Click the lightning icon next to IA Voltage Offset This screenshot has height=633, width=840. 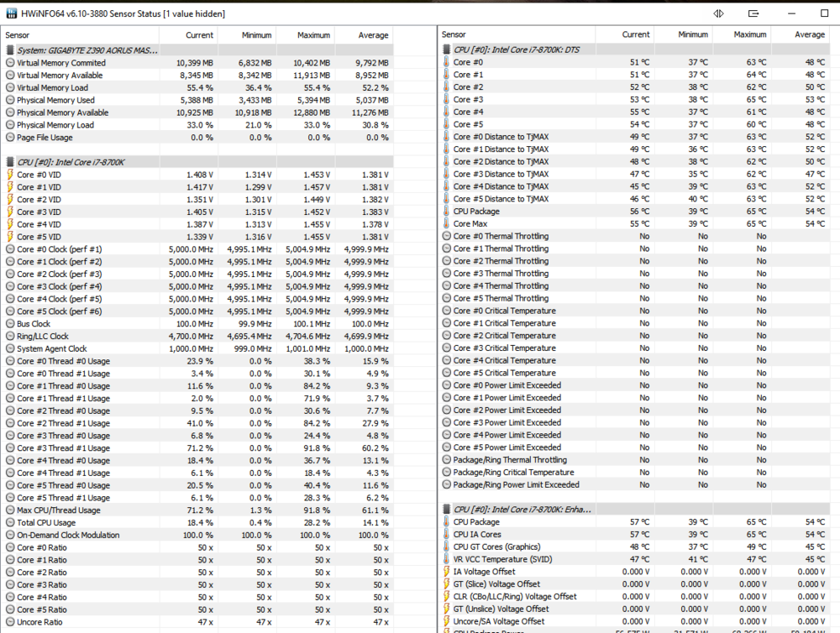pos(445,572)
